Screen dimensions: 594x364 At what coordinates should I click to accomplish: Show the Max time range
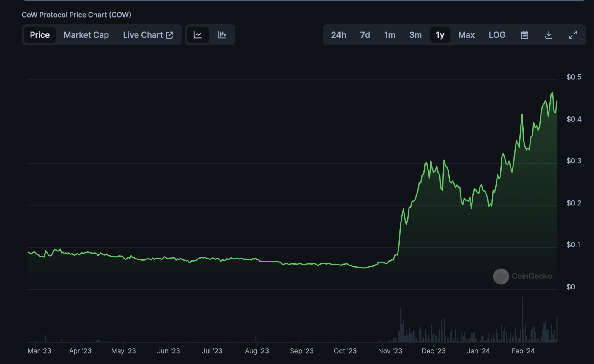point(466,35)
